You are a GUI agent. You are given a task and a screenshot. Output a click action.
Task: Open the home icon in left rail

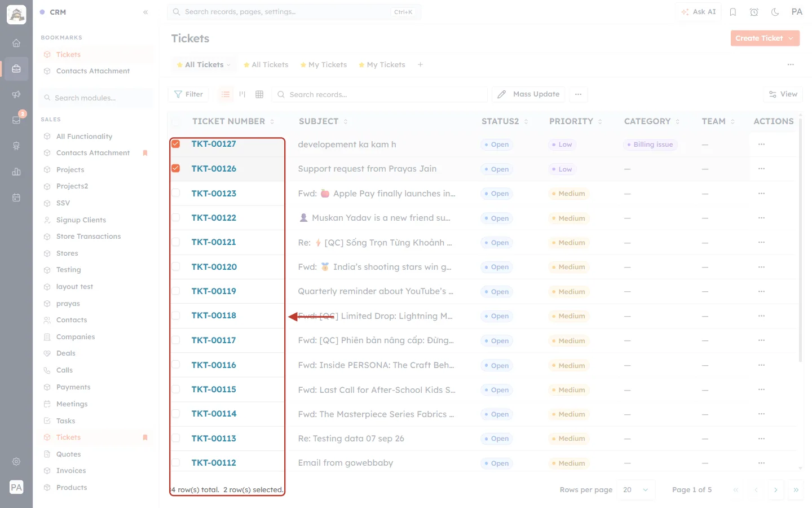(16, 43)
